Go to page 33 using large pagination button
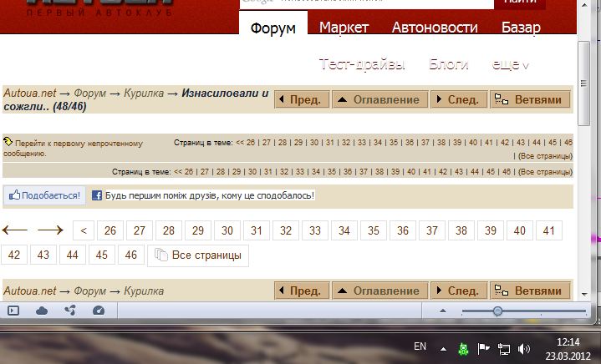The width and height of the screenshot is (601, 364). coord(314,230)
